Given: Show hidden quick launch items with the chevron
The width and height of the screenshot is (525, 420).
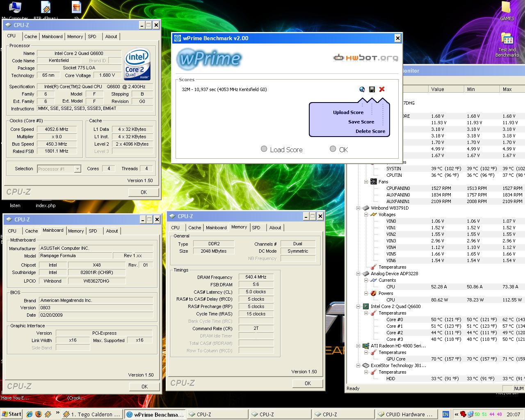Looking at the screenshot, I should pos(58,413).
